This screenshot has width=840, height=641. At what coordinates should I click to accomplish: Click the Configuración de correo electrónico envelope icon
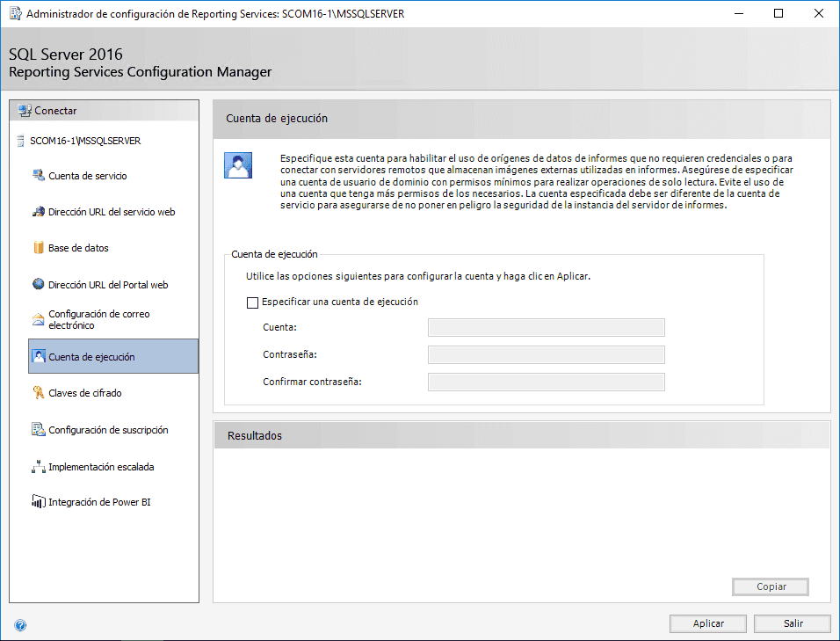(x=38, y=319)
